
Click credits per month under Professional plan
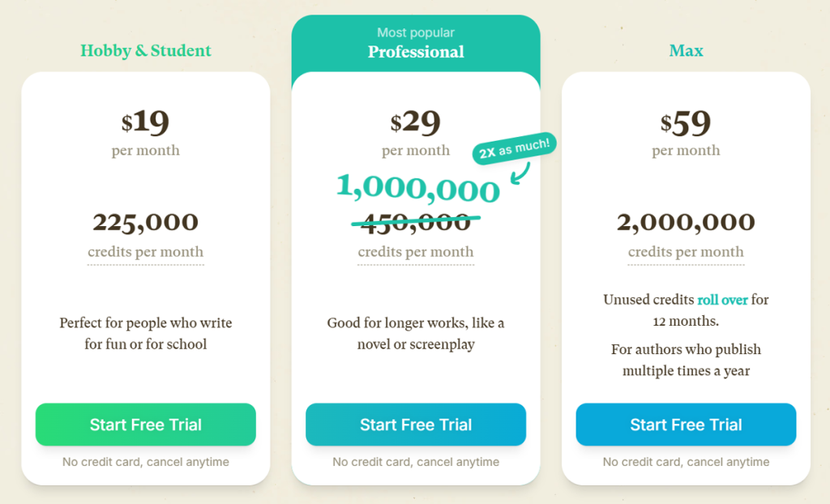416,252
